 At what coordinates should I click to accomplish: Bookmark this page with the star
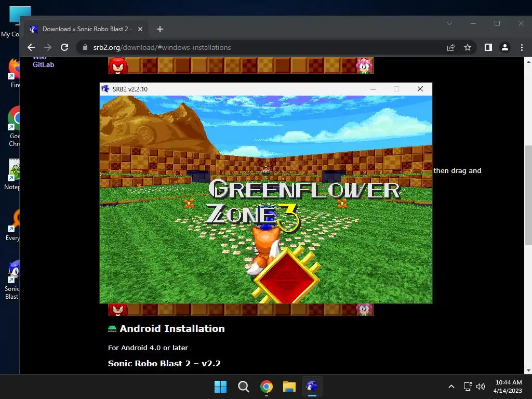pyautogui.click(x=468, y=47)
